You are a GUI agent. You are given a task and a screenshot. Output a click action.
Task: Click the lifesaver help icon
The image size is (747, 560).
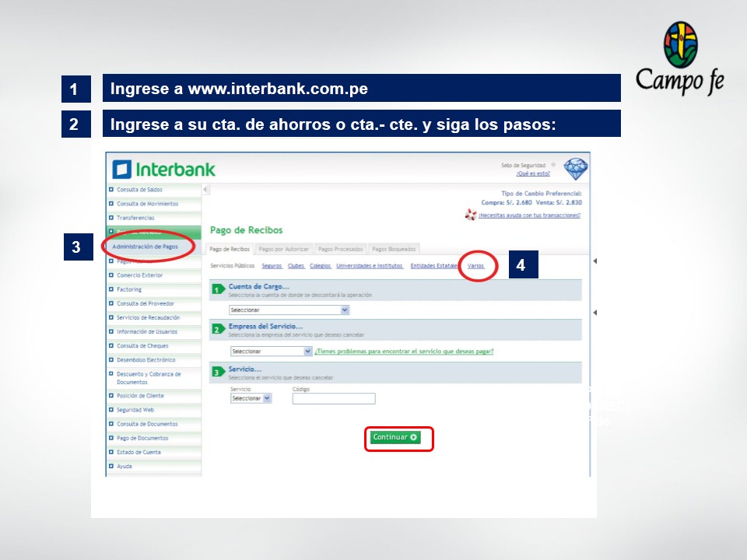point(471,215)
